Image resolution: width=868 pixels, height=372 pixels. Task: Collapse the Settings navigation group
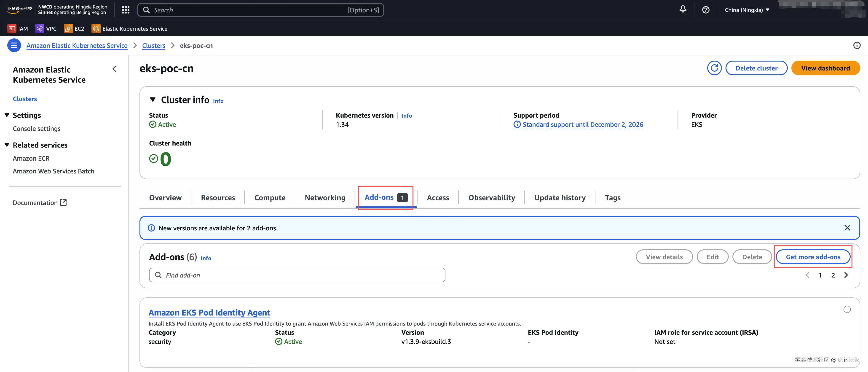(7, 115)
